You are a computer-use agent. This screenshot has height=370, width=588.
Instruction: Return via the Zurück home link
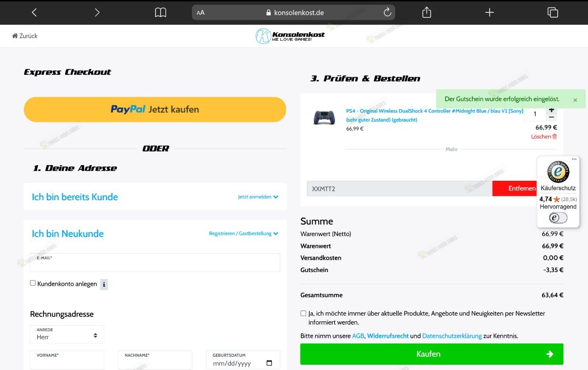click(25, 36)
